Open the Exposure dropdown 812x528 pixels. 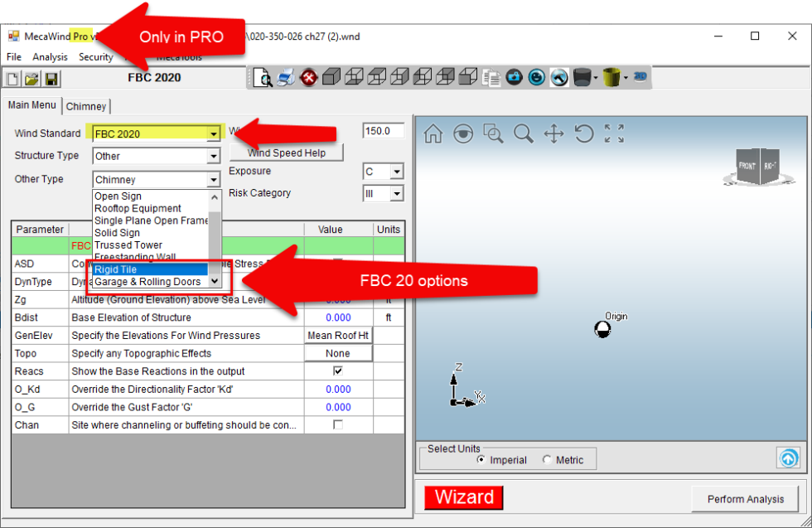point(397,172)
